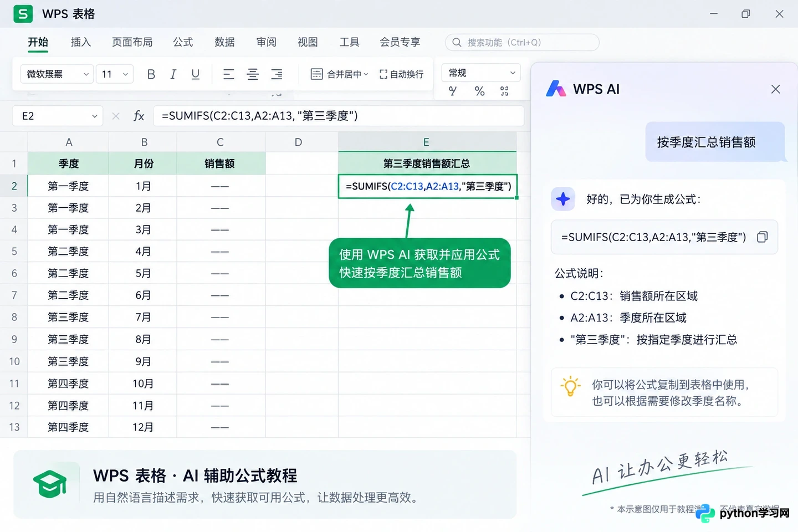Open the 页面布局 tab

tap(132, 42)
